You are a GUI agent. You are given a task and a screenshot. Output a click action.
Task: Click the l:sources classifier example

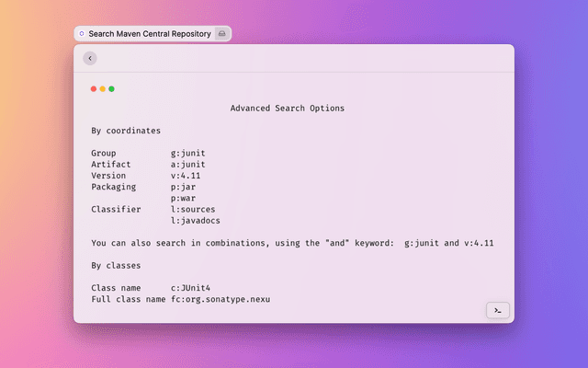coord(193,209)
